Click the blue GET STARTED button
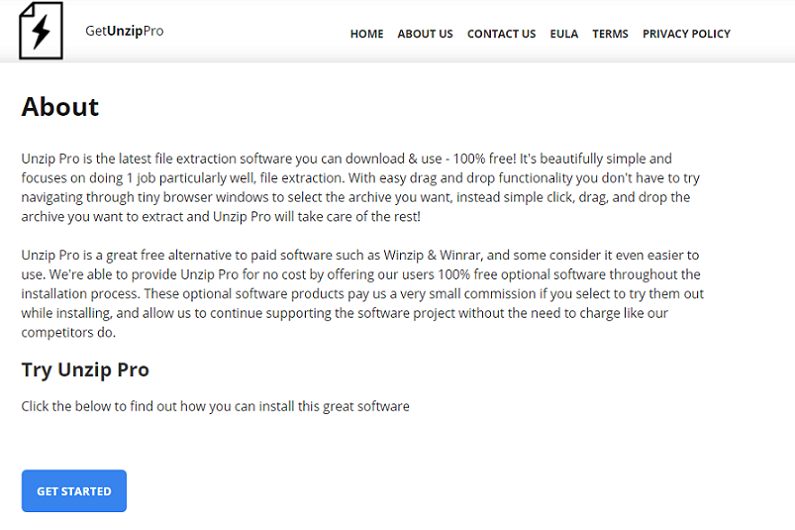Image resolution: width=795 pixels, height=530 pixels. [74, 491]
